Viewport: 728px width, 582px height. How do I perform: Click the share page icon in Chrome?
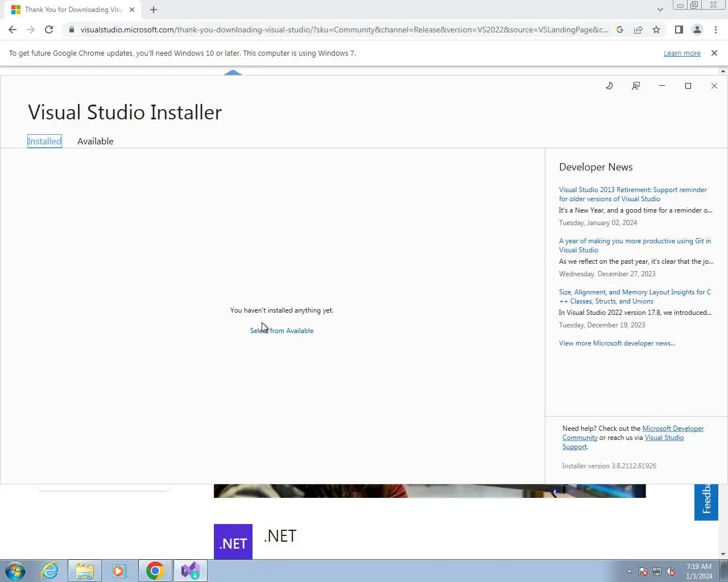click(x=638, y=30)
